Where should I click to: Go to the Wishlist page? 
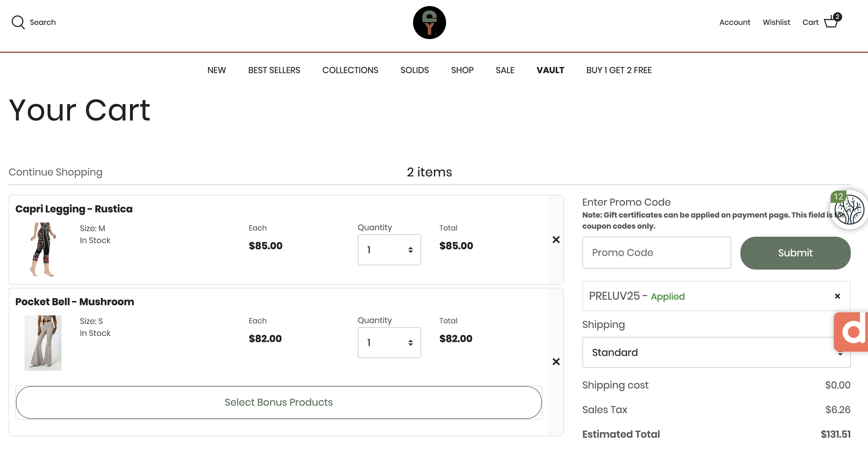pyautogui.click(x=776, y=22)
